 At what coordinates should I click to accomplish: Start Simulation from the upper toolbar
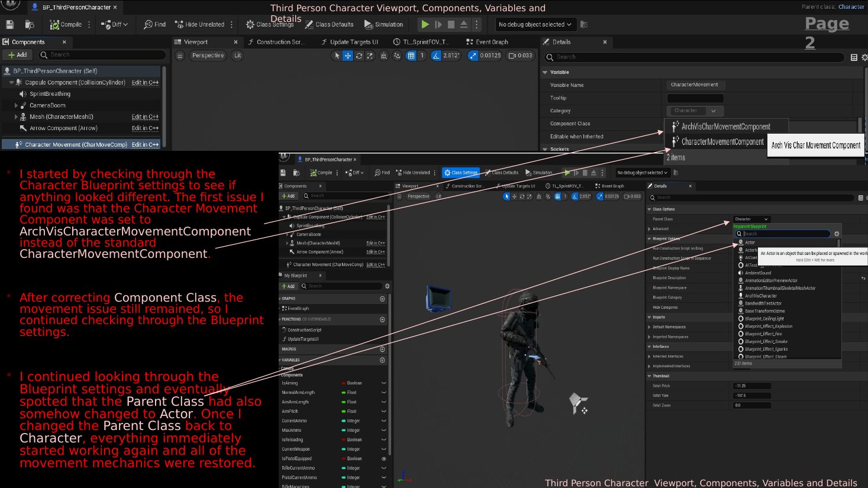tap(383, 24)
